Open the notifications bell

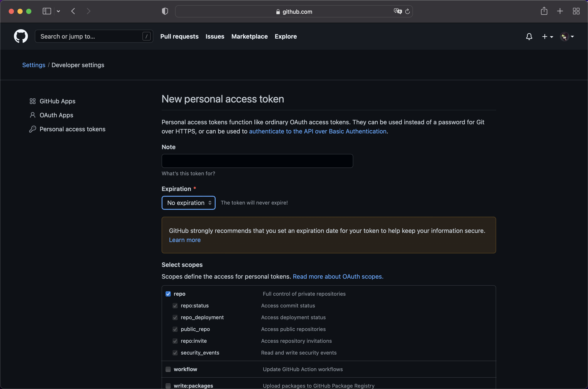[x=529, y=36]
